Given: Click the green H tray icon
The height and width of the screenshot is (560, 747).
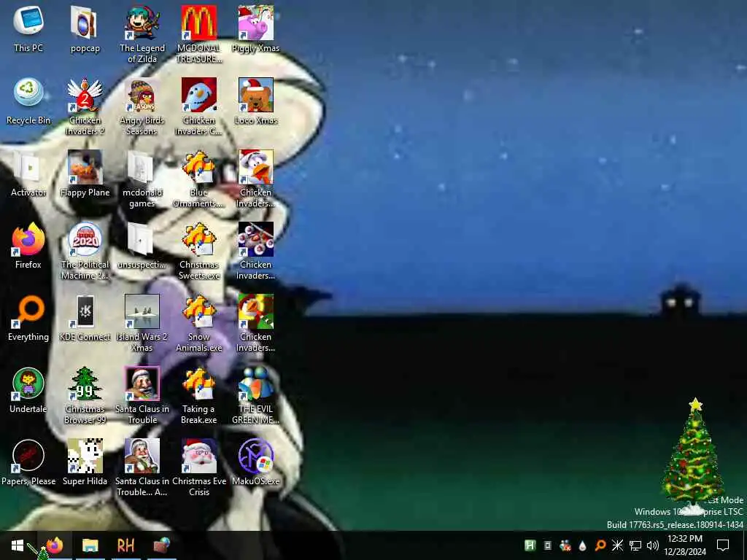Looking at the screenshot, I should pos(530,545).
